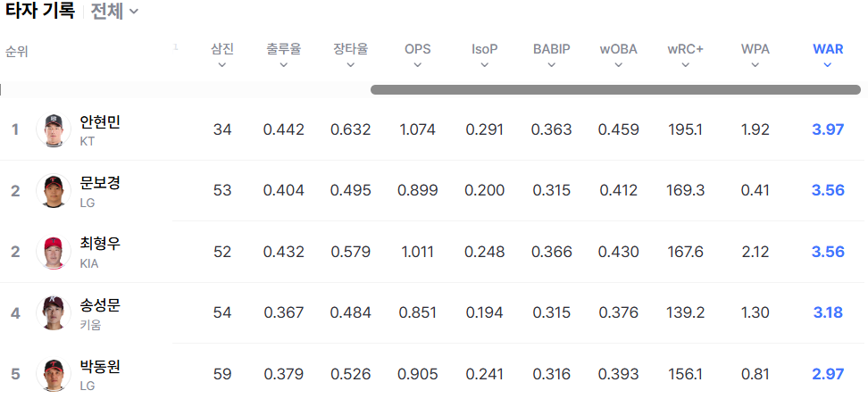Image resolution: width=868 pixels, height=399 pixels.
Task: Open 문보경 player photo
Action: [x=54, y=191]
